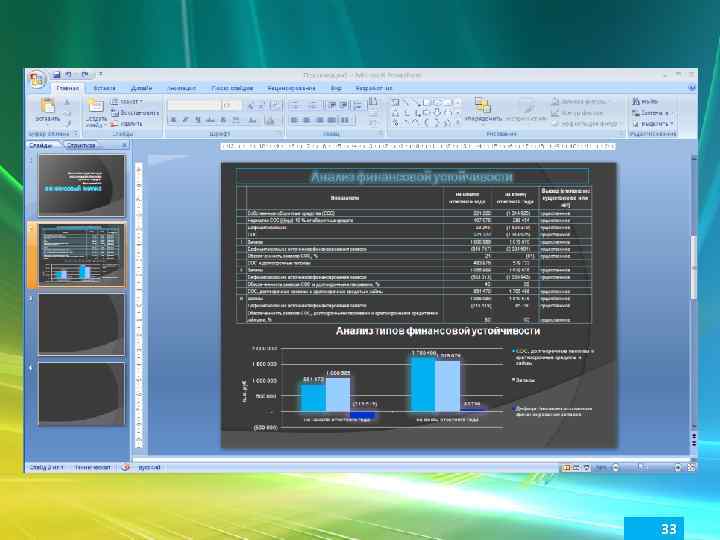
Task: Click the Help question-mark icon
Action: point(692,87)
